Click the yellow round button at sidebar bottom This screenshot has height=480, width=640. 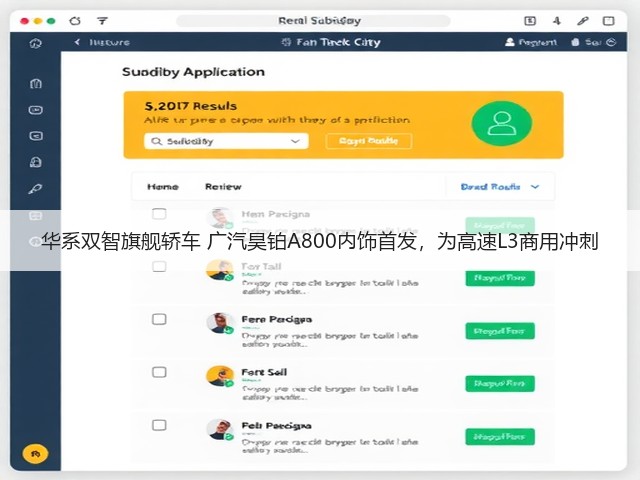(x=35, y=453)
